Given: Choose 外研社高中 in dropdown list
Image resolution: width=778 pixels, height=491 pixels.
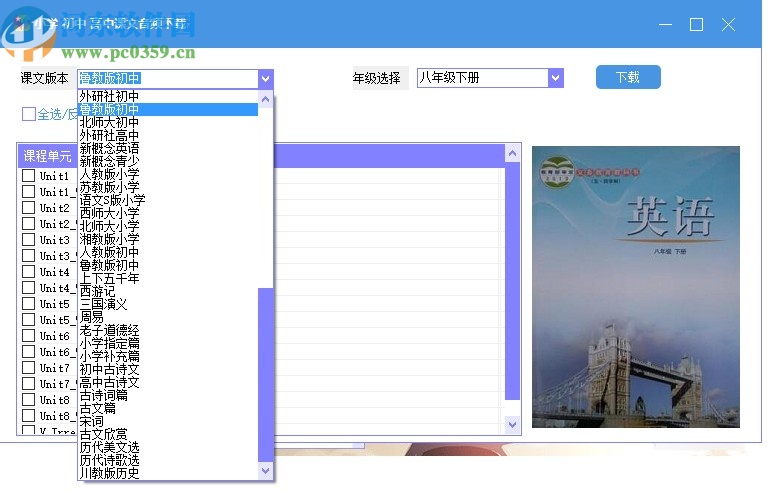Looking at the screenshot, I should click(168, 135).
